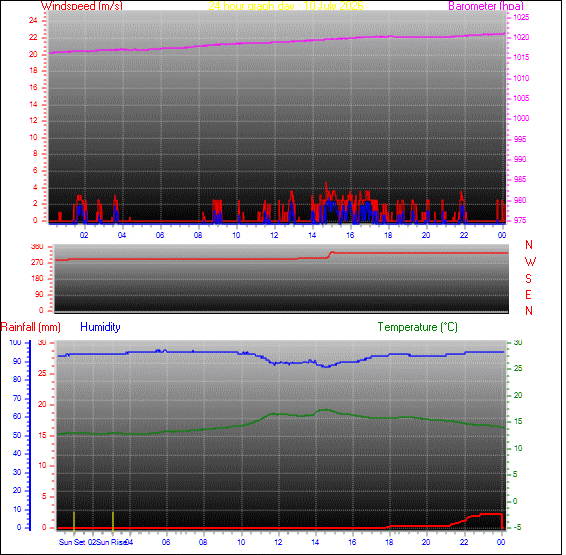Click the Sun Rise yellow marker line
This screenshot has width=566, height=555.
pyautogui.click(x=113, y=521)
